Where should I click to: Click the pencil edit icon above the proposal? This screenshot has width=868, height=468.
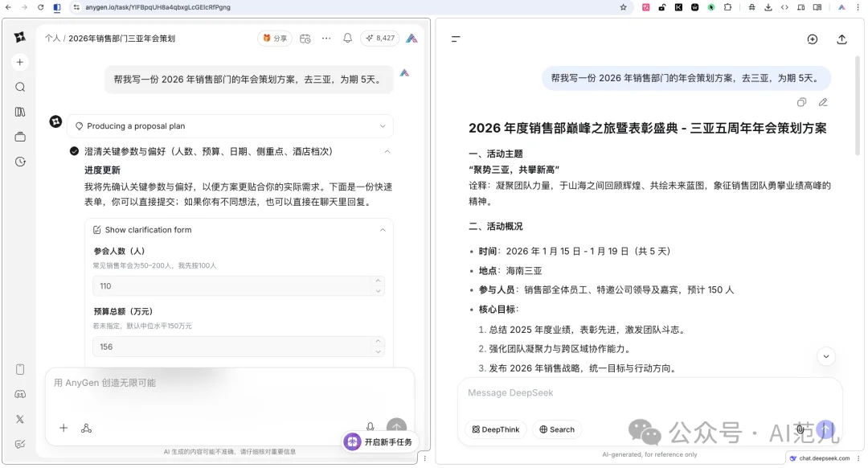(x=822, y=102)
